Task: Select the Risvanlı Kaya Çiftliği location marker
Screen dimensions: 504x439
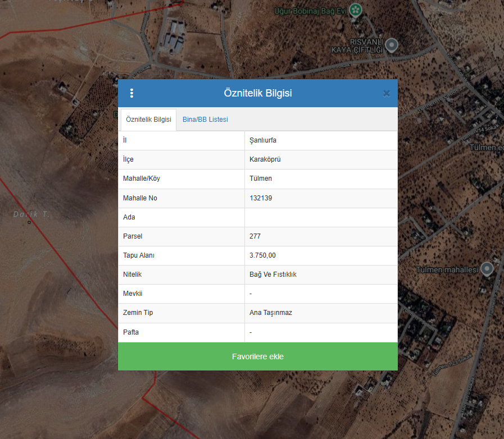Action: click(393, 45)
